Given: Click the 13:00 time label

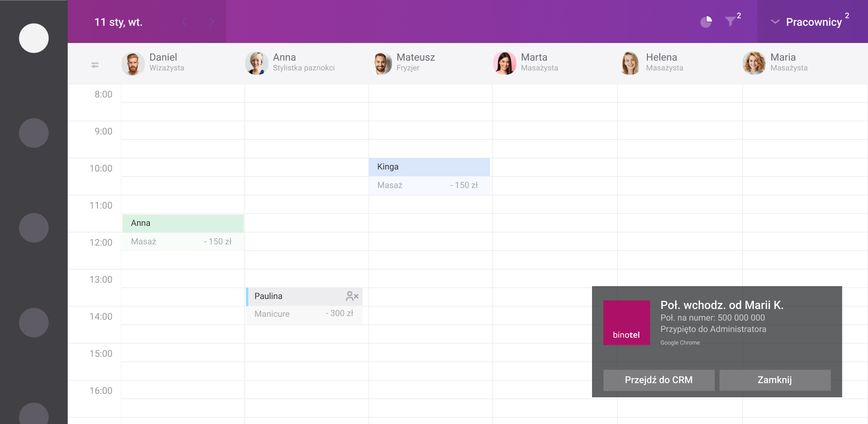Looking at the screenshot, I should coord(101,280).
